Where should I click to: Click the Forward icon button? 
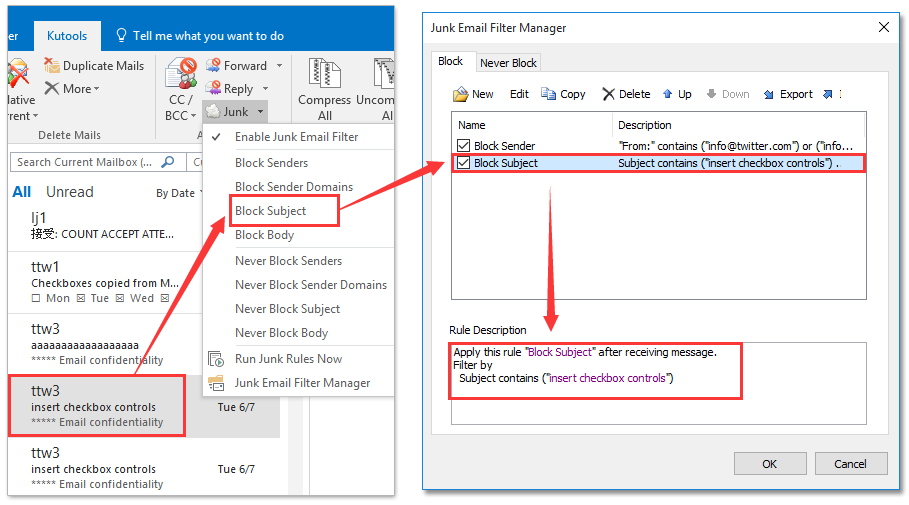(x=213, y=65)
